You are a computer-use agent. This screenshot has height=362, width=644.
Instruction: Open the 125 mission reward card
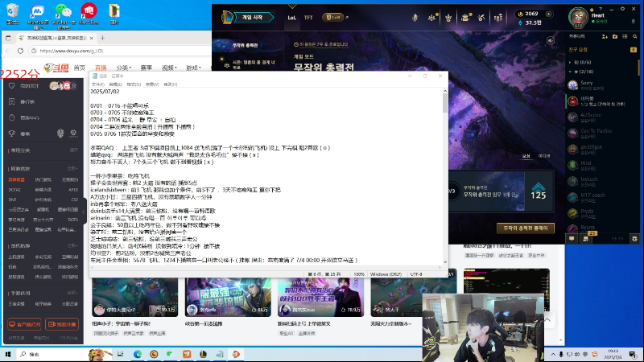click(539, 191)
